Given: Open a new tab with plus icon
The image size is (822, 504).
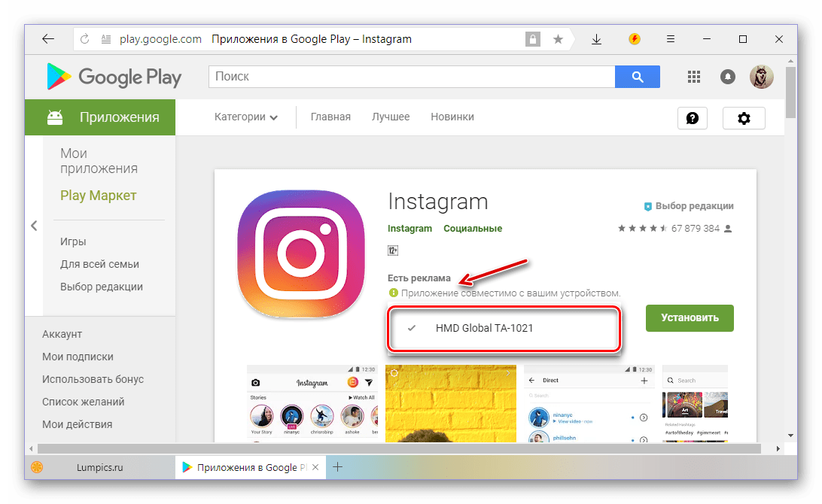Looking at the screenshot, I should (337, 467).
